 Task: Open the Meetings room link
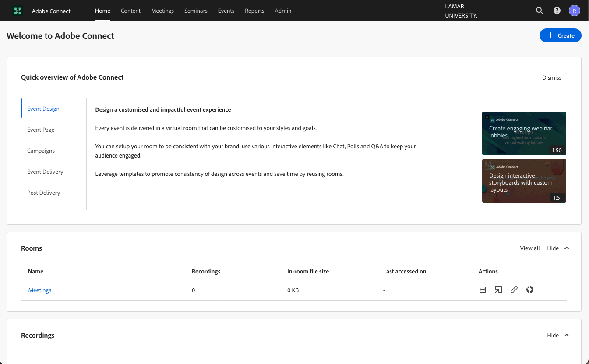(40, 290)
